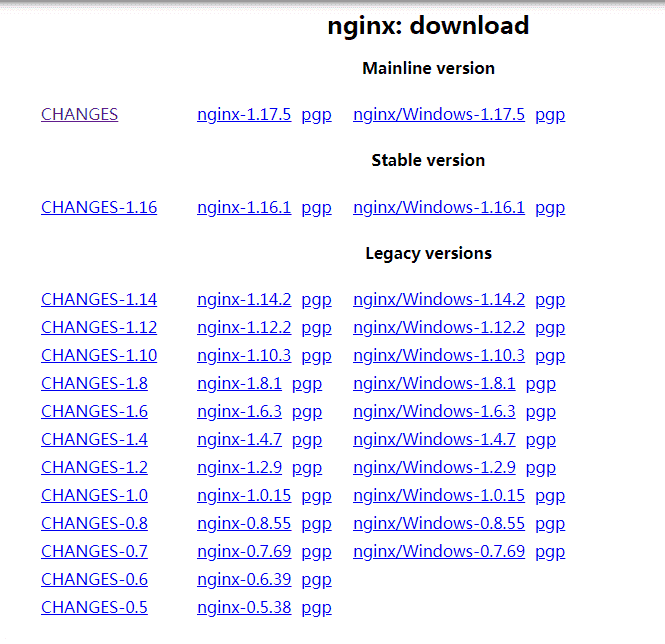The width and height of the screenshot is (665, 644).
Task: Download nginx-0.8.55
Action: [244, 524]
